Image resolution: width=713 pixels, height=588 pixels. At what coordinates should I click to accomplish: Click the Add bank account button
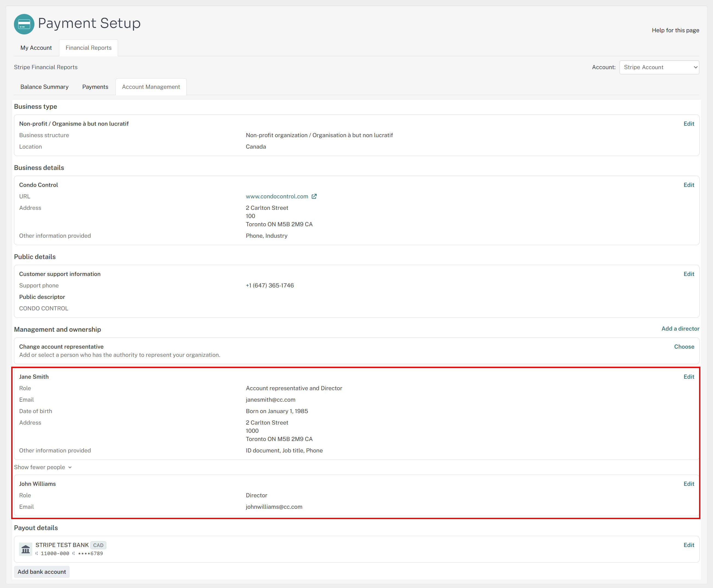tap(42, 572)
